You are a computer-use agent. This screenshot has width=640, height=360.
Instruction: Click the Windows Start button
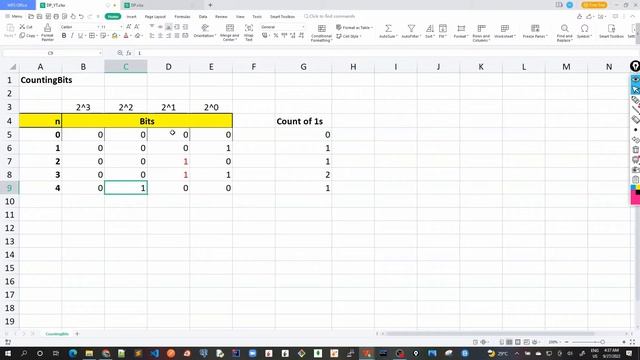click(x=7, y=353)
